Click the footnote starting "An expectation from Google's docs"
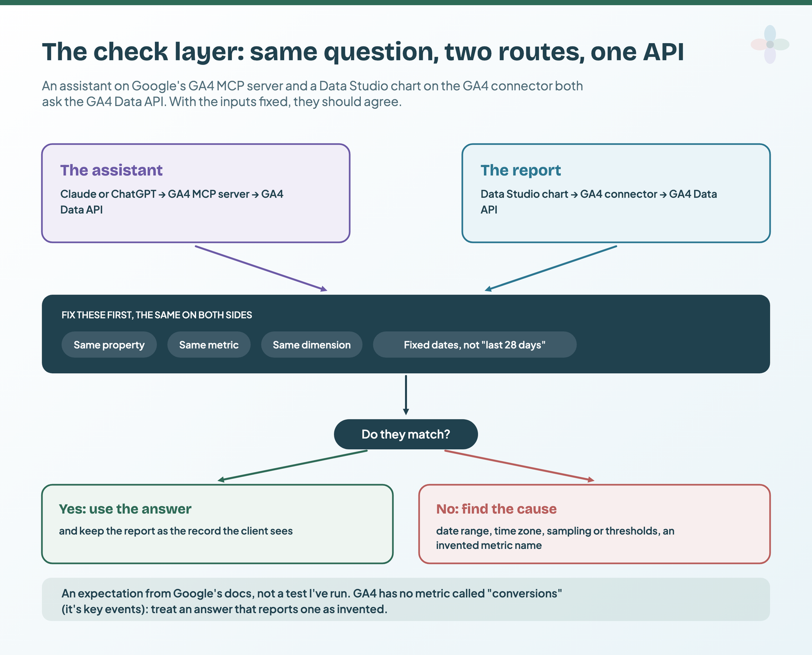The height and width of the screenshot is (655, 812). tap(312, 601)
